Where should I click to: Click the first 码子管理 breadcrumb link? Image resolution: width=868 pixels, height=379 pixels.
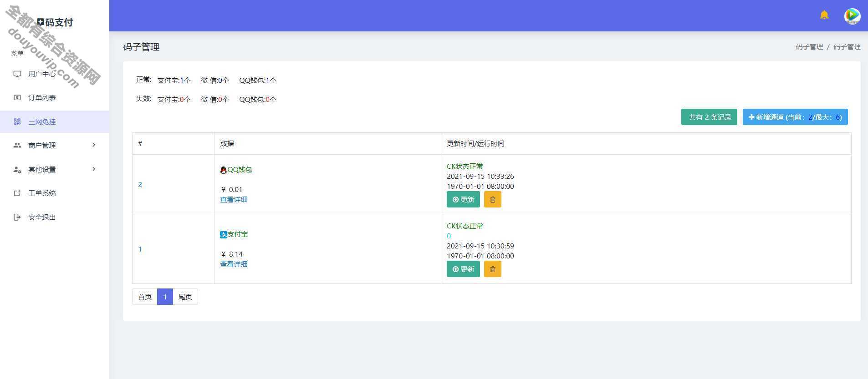click(809, 47)
